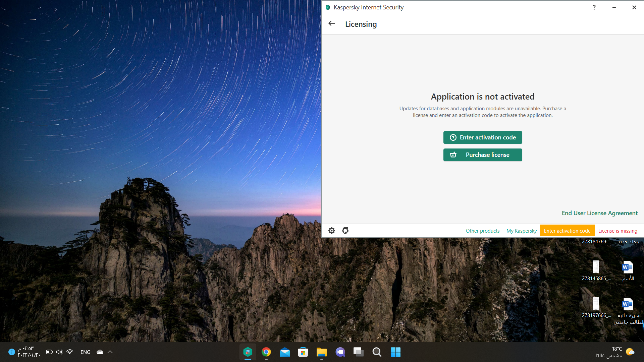Click battery status tray icon

tap(50, 352)
